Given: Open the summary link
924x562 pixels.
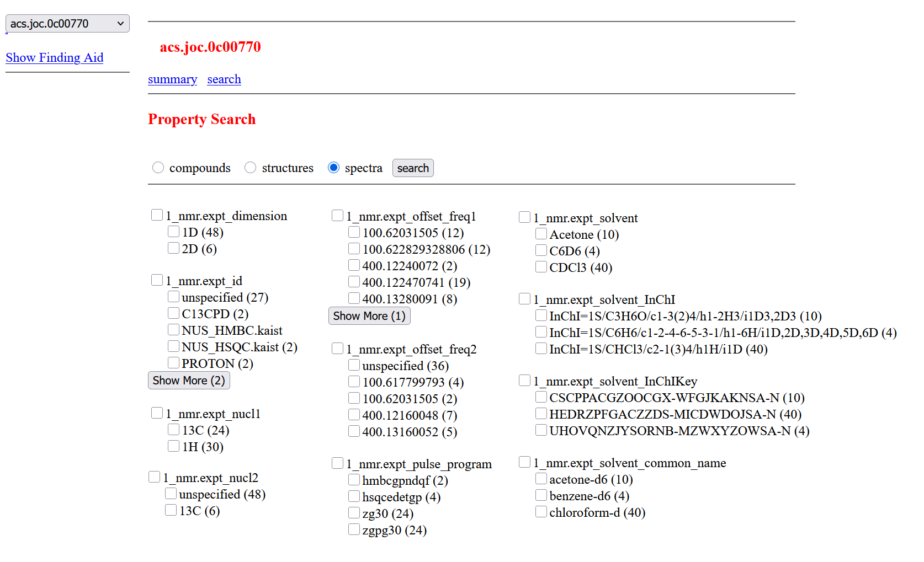Looking at the screenshot, I should click(172, 79).
